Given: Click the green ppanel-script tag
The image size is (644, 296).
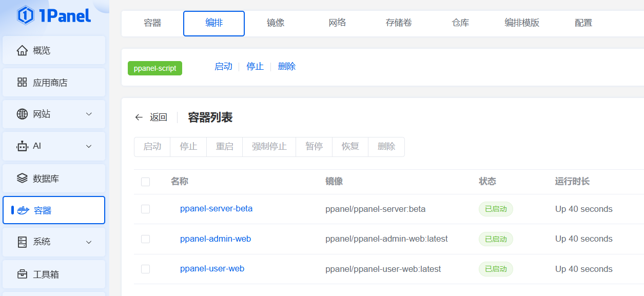Looking at the screenshot, I should [155, 68].
